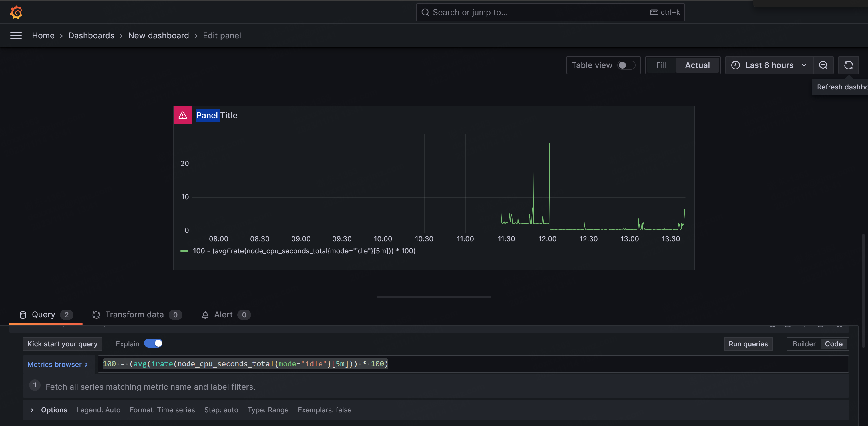Image resolution: width=868 pixels, height=426 pixels.
Task: Click the right vertical scrollbar
Action: [x=863, y=290]
